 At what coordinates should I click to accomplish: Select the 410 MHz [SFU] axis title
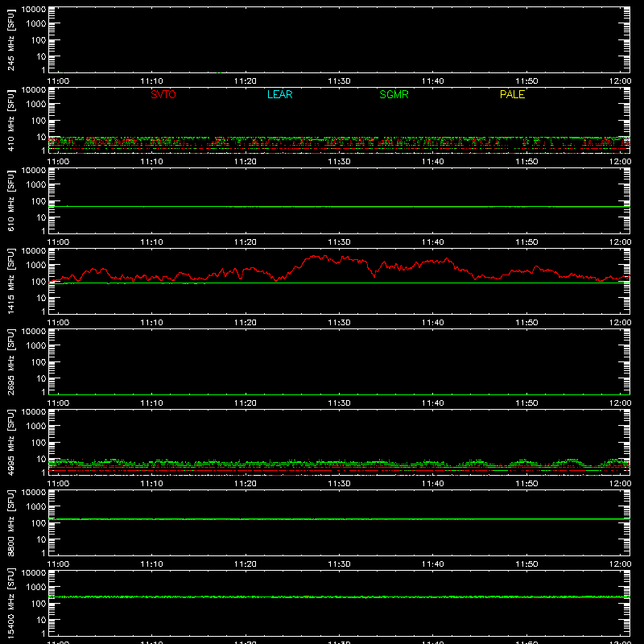(11, 120)
